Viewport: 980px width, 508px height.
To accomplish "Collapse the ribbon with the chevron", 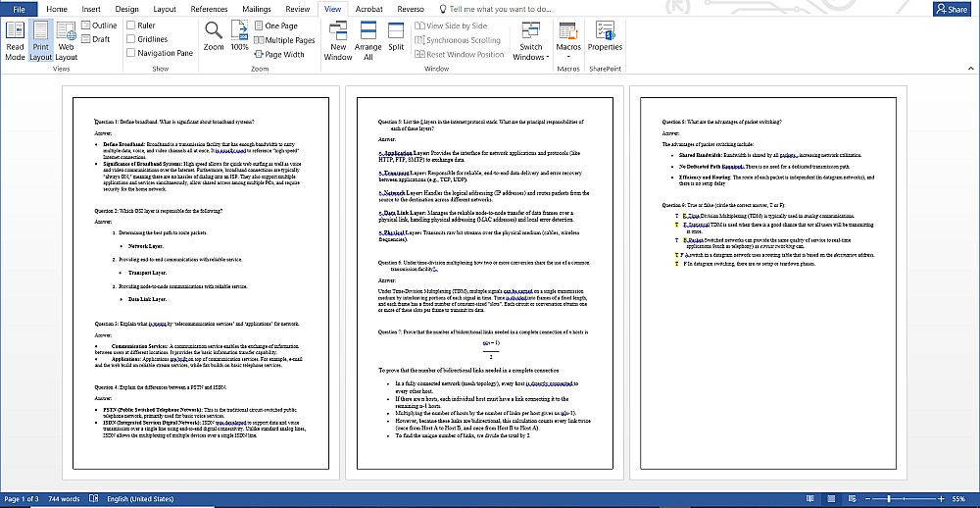I will coord(970,69).
